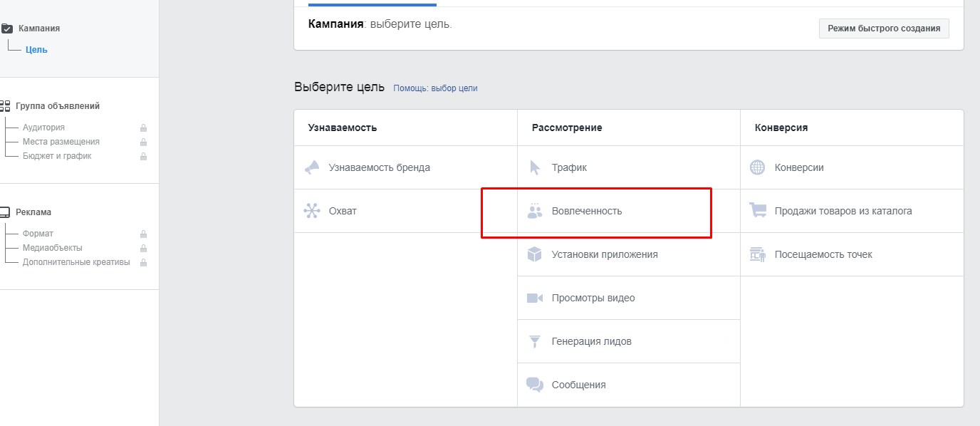Choose the Охват reach network icon
The height and width of the screenshot is (426, 980).
(312, 211)
